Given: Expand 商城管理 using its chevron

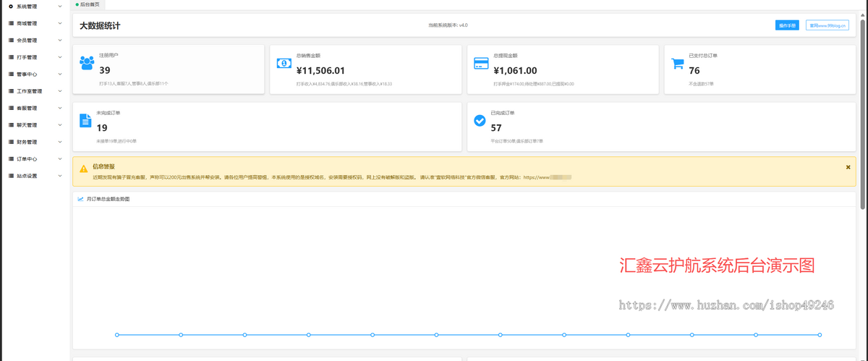Looking at the screenshot, I should click(x=60, y=23).
